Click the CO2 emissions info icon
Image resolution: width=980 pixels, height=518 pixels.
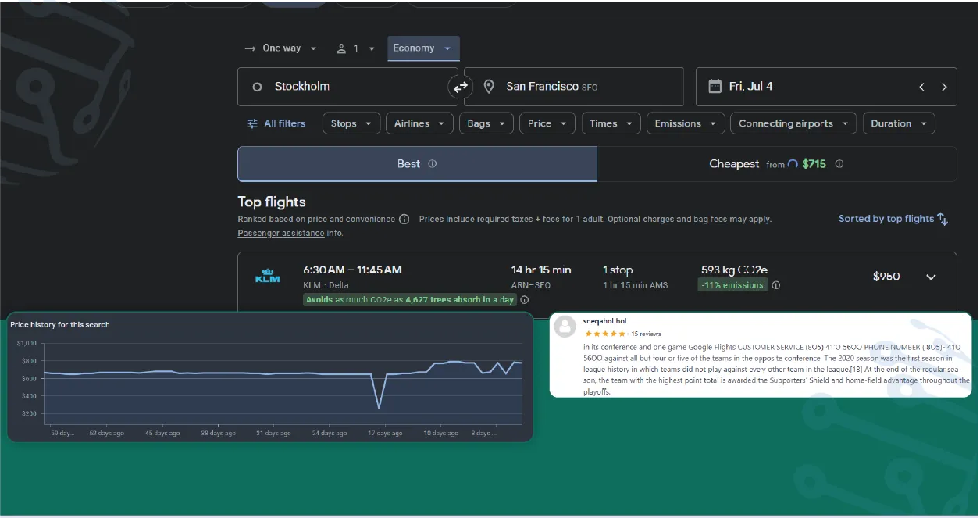[x=776, y=285]
